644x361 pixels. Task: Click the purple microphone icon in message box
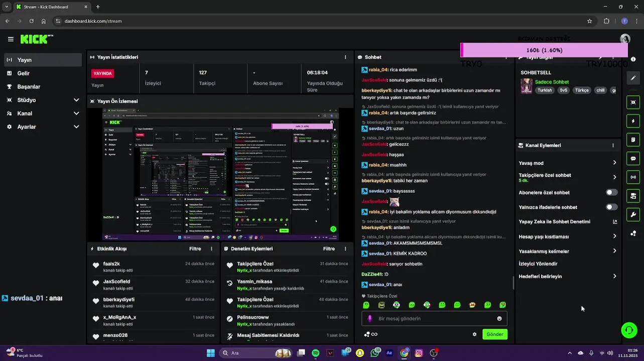point(370,318)
